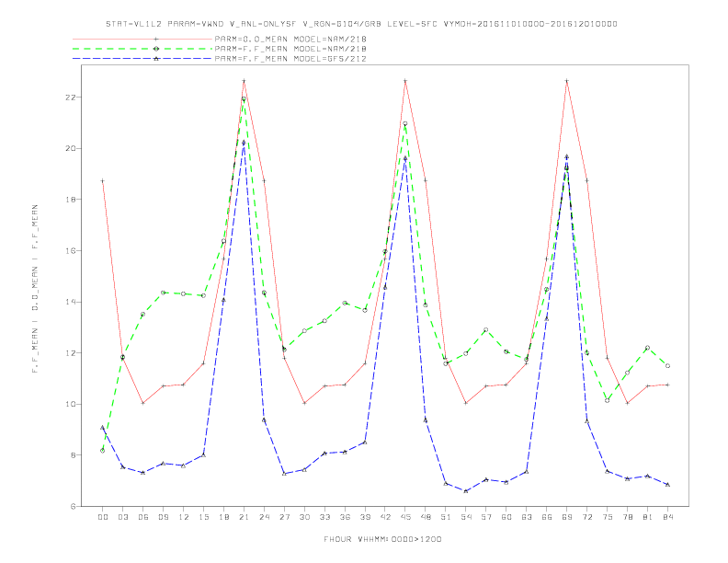Click y-axis tick value 18
Screen dimensions: 728x563
pyautogui.click(x=70, y=200)
